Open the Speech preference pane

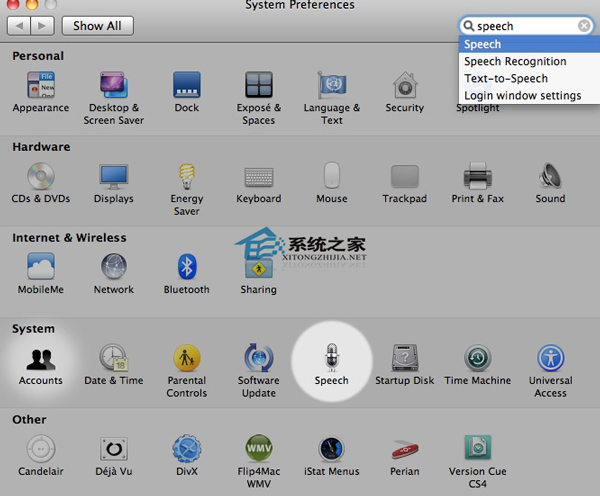tap(331, 358)
